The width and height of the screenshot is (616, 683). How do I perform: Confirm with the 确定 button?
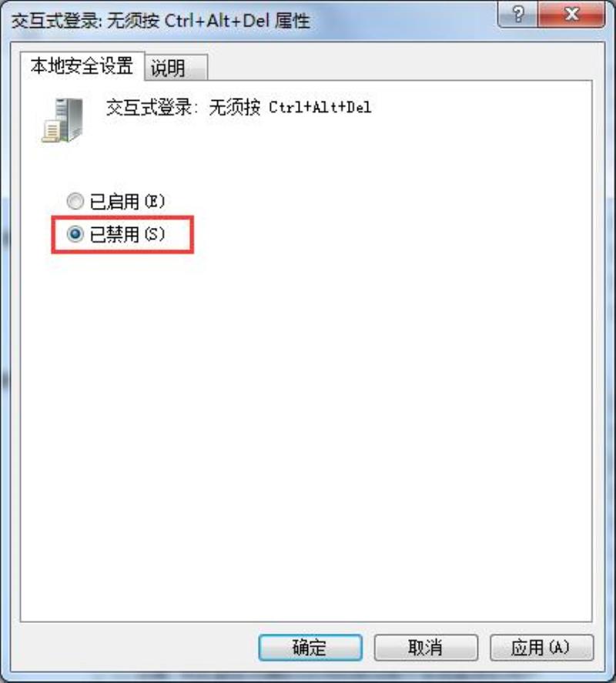point(310,648)
